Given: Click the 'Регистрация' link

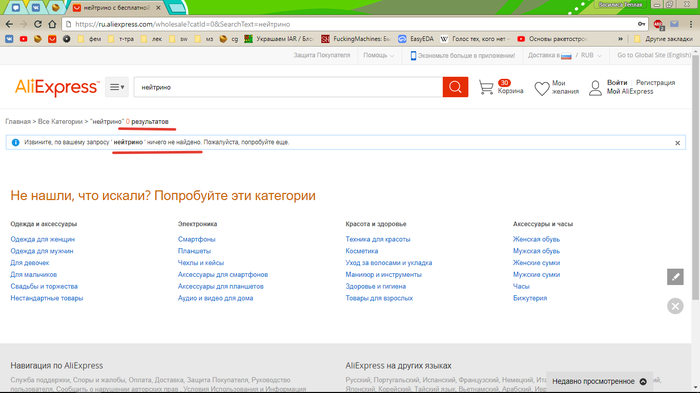Looking at the screenshot, I should tap(655, 83).
